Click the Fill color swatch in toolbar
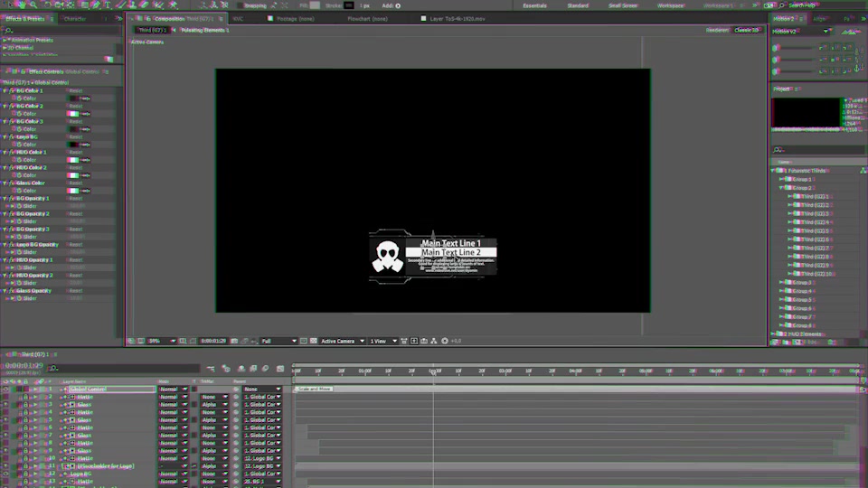The image size is (868, 488). (315, 5)
